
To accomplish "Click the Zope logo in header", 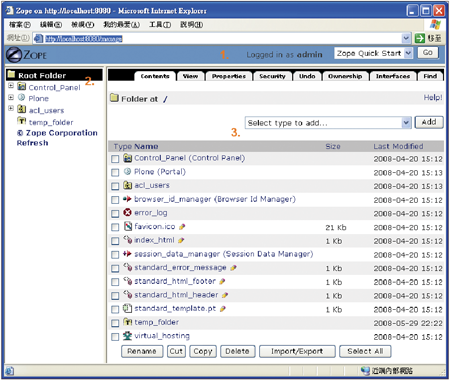I will tap(27, 55).
